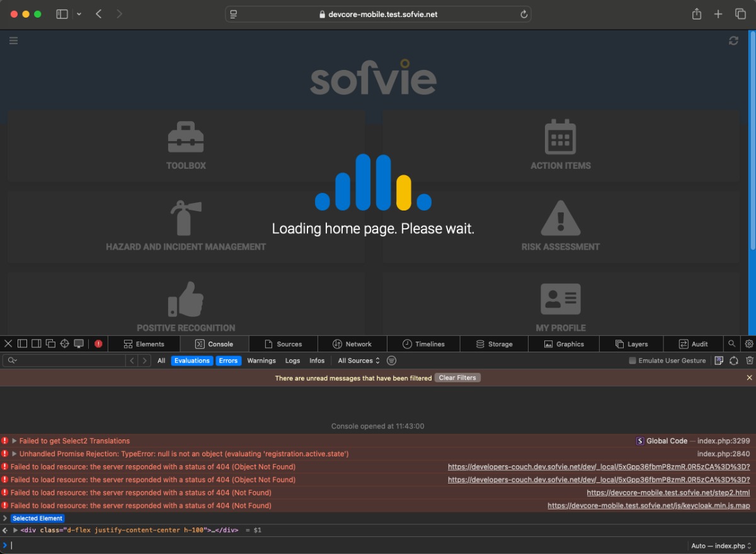The image size is (756, 554).
Task: Click Safari Share icon
Action: tap(697, 14)
